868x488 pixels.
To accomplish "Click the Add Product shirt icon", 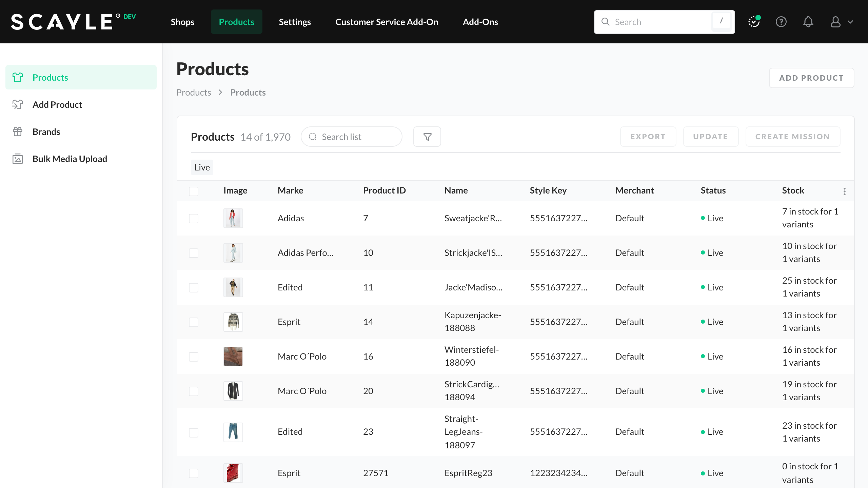I will tap(18, 104).
